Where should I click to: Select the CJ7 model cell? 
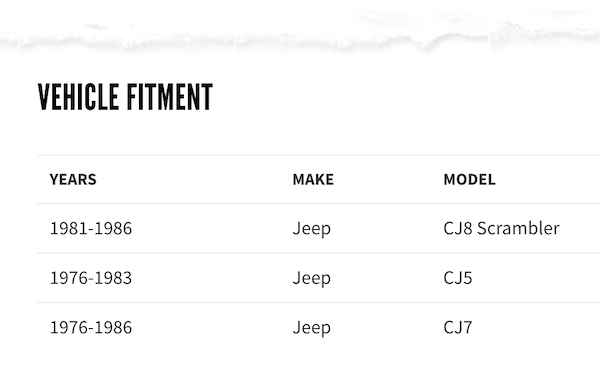[x=458, y=328]
